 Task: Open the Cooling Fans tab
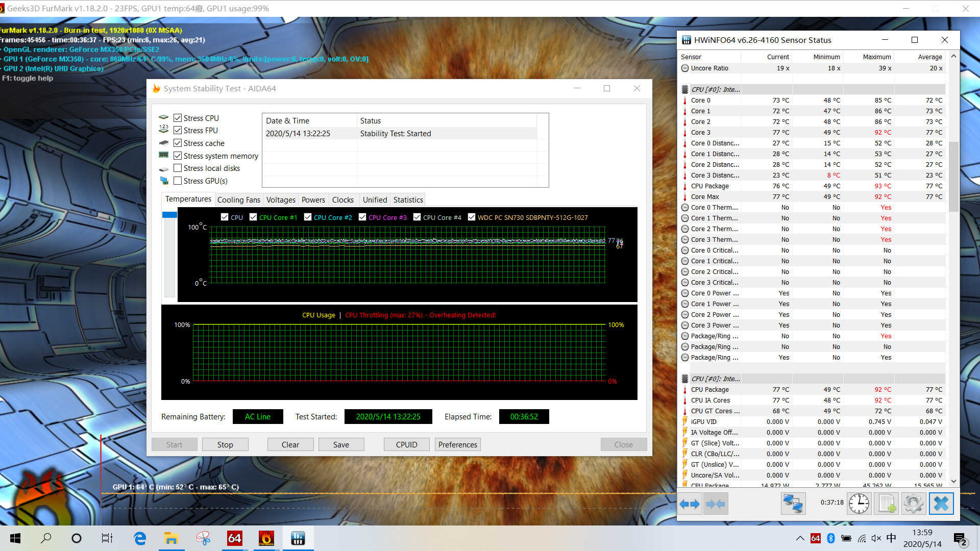(238, 200)
